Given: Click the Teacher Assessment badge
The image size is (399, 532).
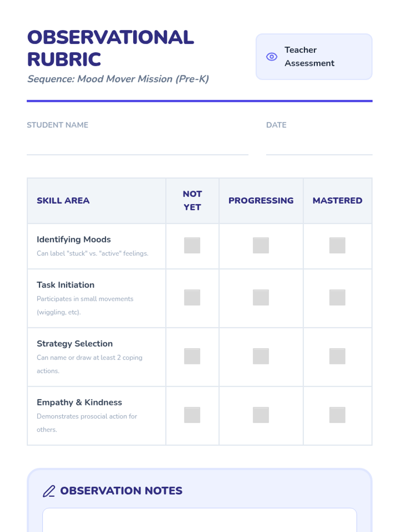Looking at the screenshot, I should point(314,57).
